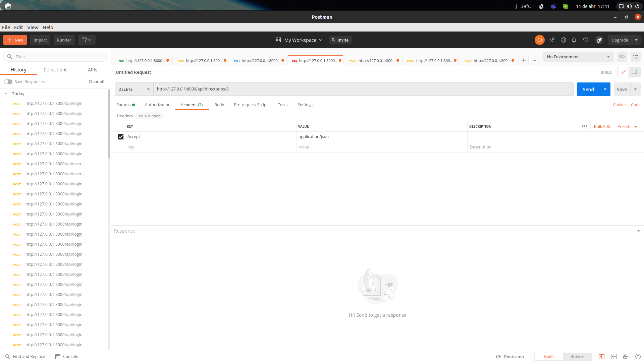Uncheck the Accept header checkbox

[120, 136]
